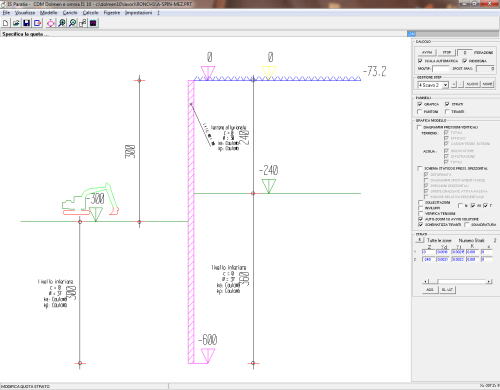Viewport: 500px width, 390px height.
Task: Toggle the Grafica panel checkbox
Action: point(420,104)
